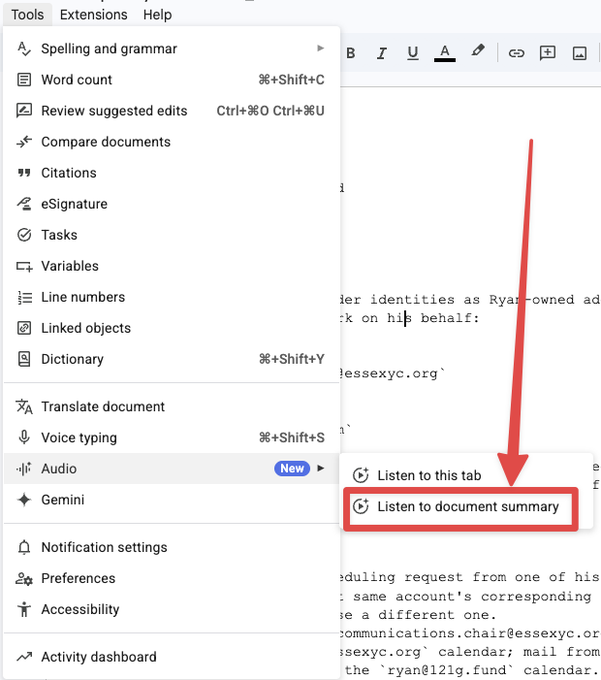Start Voice typing

click(79, 438)
